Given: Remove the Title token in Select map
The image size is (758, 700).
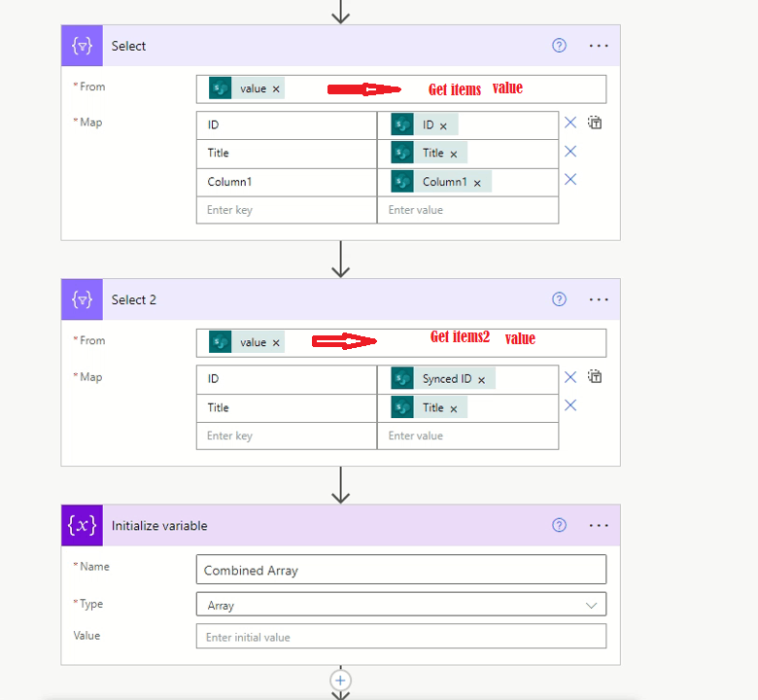Looking at the screenshot, I should tap(454, 155).
